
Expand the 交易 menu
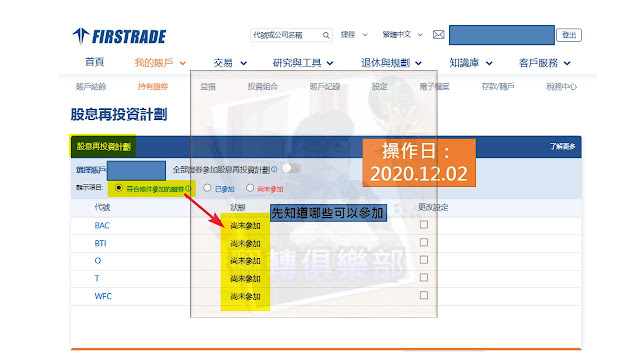coord(230,63)
